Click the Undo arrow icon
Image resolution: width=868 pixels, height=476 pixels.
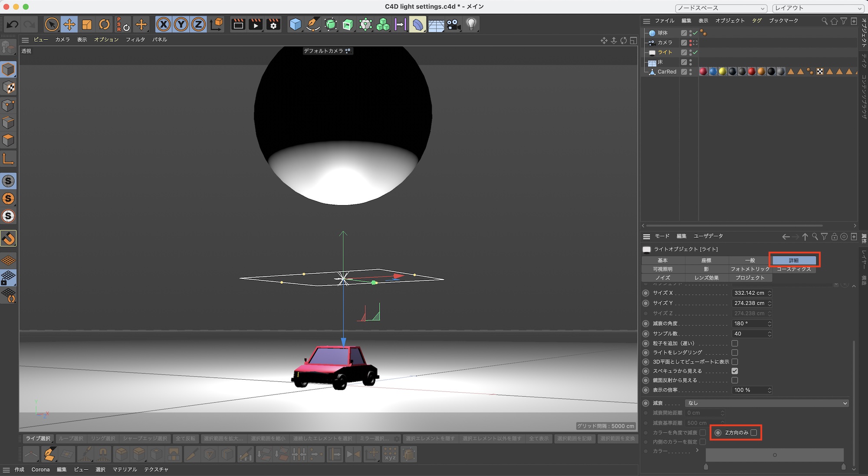click(x=12, y=25)
